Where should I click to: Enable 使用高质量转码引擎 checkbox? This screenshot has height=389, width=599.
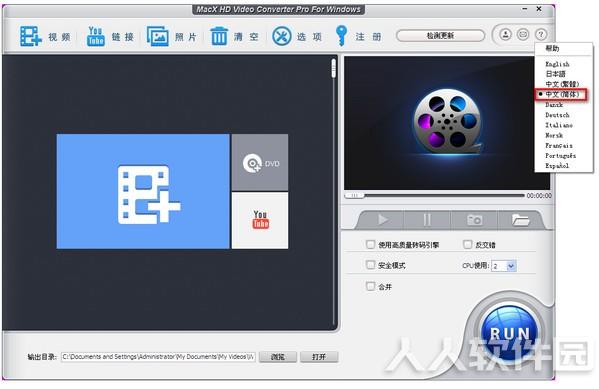pos(370,244)
